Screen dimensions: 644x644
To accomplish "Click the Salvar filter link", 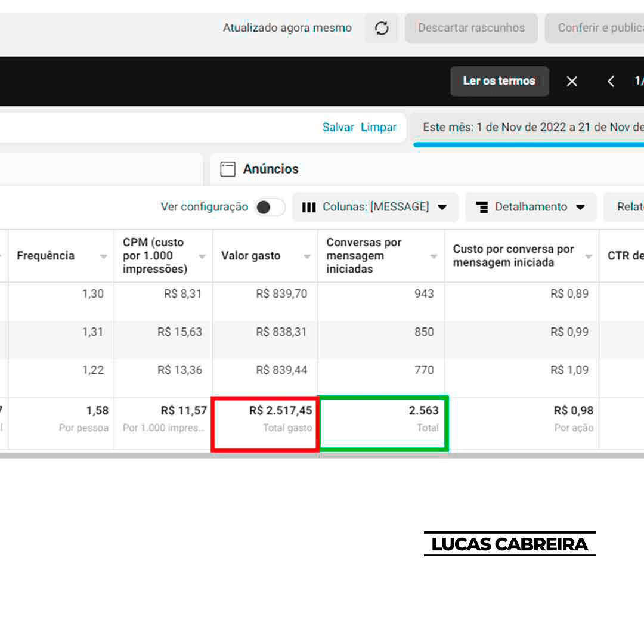I will 338,127.
